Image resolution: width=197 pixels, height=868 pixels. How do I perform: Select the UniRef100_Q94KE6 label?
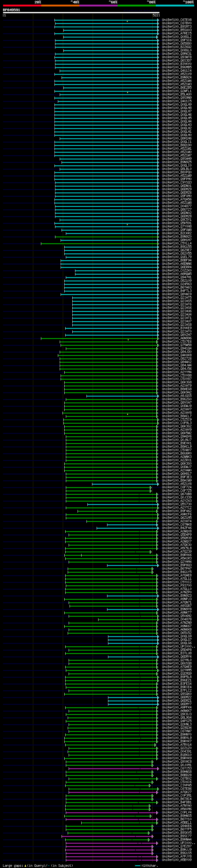click(176, 826)
